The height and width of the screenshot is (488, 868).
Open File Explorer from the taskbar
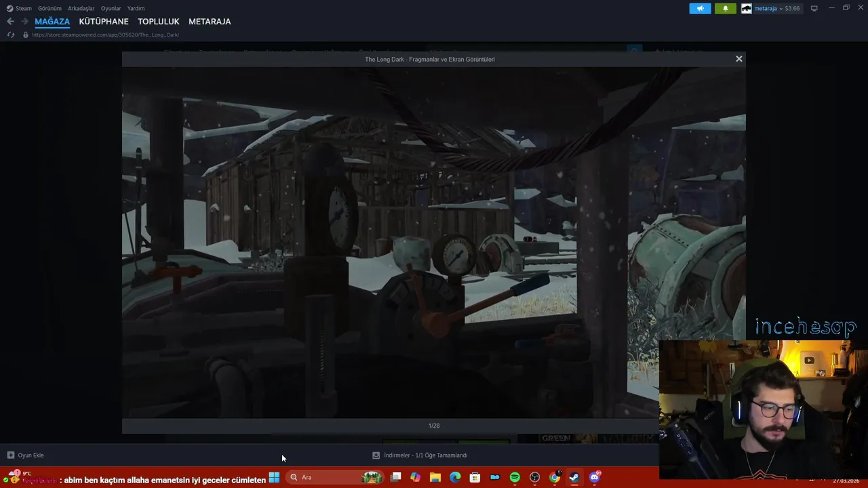(435, 477)
